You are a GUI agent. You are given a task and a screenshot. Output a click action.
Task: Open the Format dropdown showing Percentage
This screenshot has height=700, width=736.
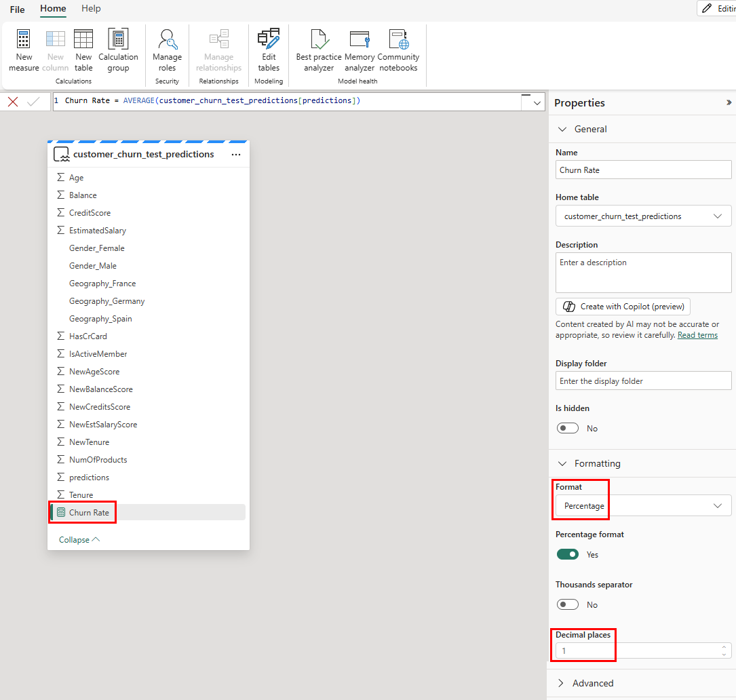point(643,505)
